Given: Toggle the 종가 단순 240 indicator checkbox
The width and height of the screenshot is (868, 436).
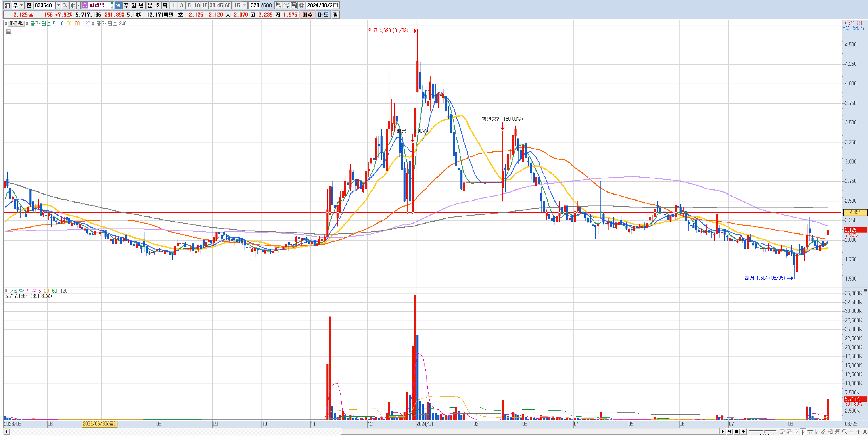Looking at the screenshot, I should (x=93, y=24).
